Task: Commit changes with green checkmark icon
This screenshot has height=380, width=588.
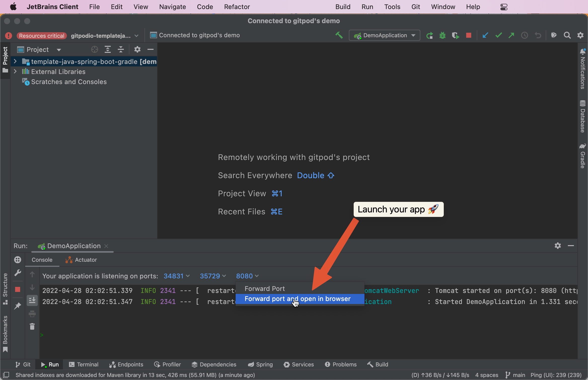Action: pos(498,35)
